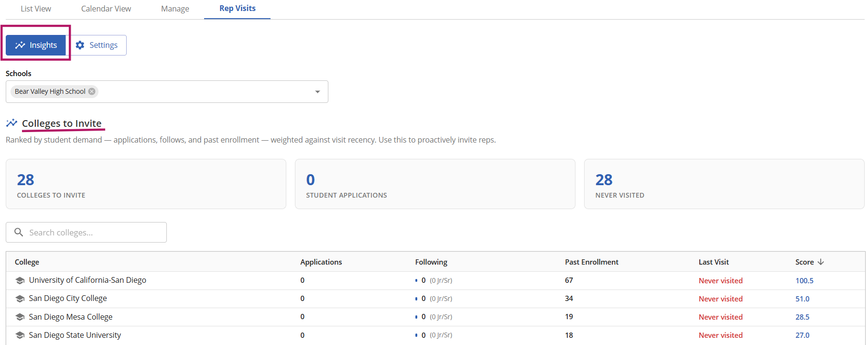Click the score value 100.5
This screenshot has height=345, width=868.
tap(804, 280)
